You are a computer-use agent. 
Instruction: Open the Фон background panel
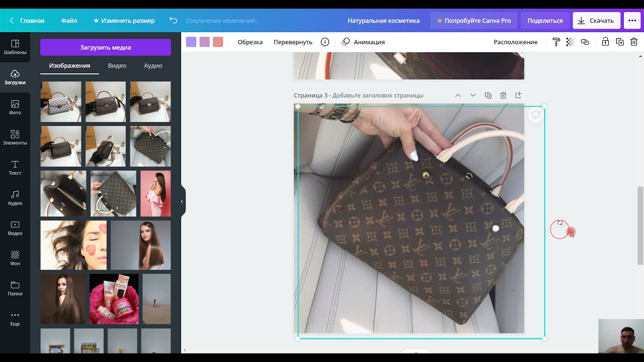pos(15,258)
